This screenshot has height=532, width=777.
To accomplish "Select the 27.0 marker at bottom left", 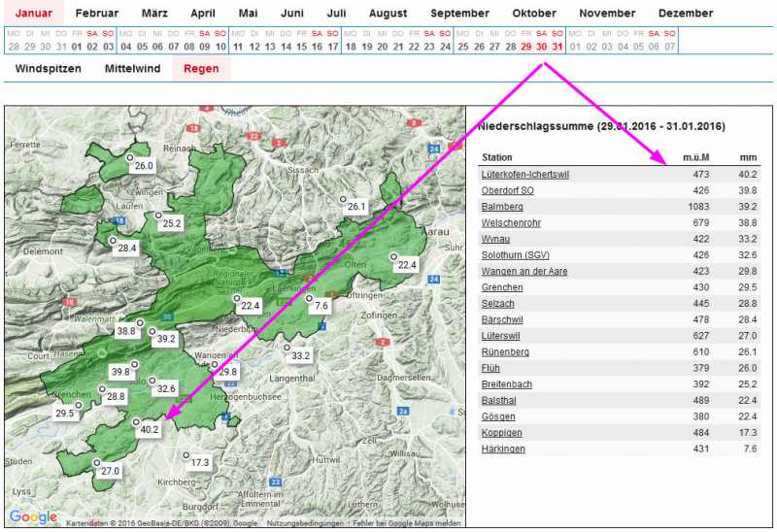I will (x=110, y=471).
